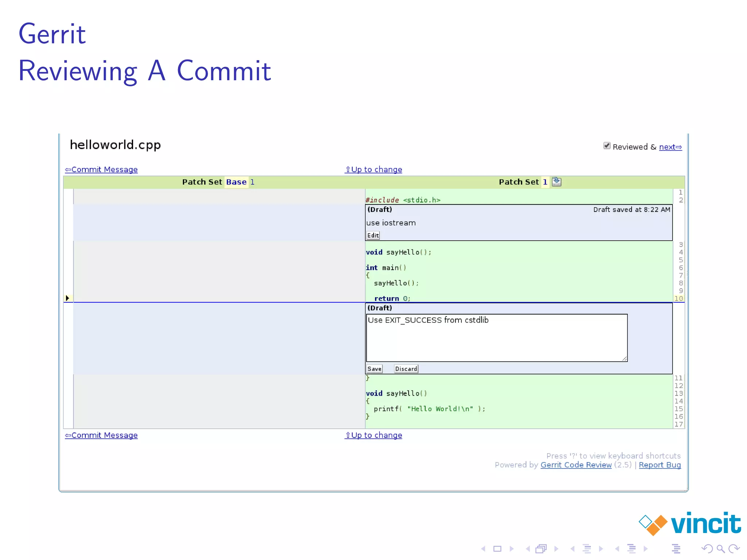Go to next subsection arrow
This screenshot has height=560, width=747.
click(x=601, y=549)
